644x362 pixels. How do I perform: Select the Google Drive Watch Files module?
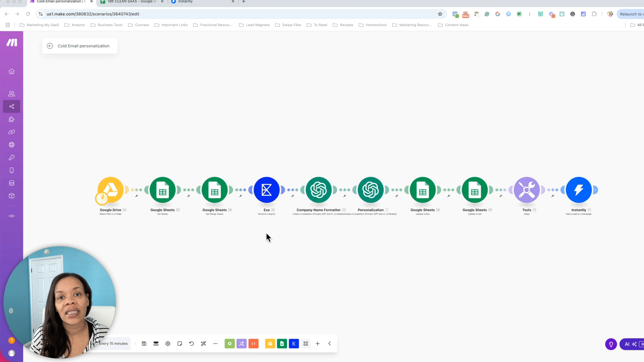pos(110,190)
